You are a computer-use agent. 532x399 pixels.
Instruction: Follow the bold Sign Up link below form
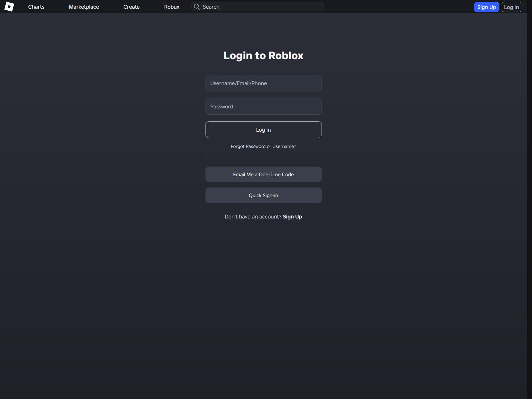click(292, 217)
